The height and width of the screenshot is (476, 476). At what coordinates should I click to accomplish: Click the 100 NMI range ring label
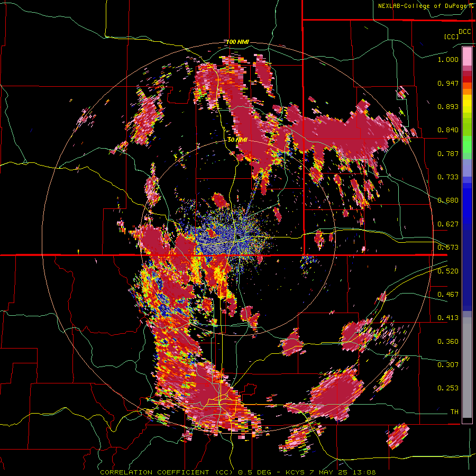pos(237,42)
